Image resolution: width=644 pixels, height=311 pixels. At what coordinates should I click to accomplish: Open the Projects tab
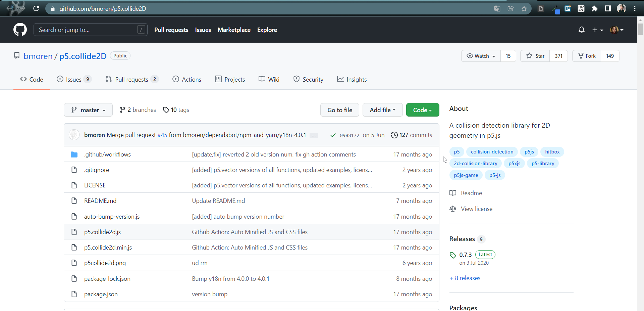pyautogui.click(x=230, y=80)
